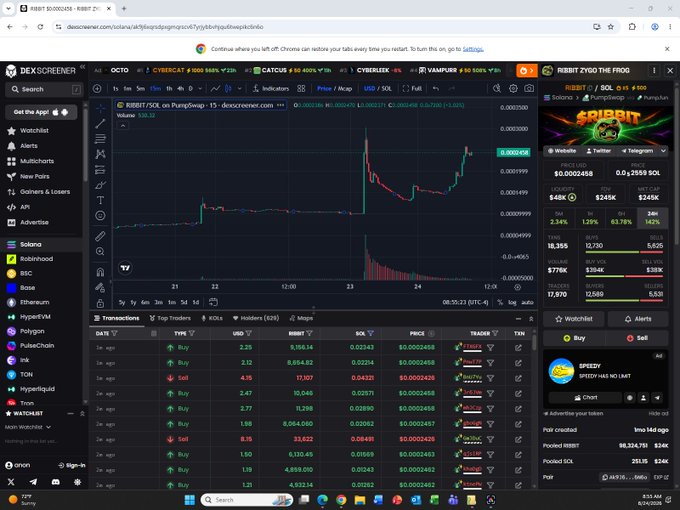The height and width of the screenshot is (510, 680).
Task: Open the TYPE column filter
Action: coord(192,333)
